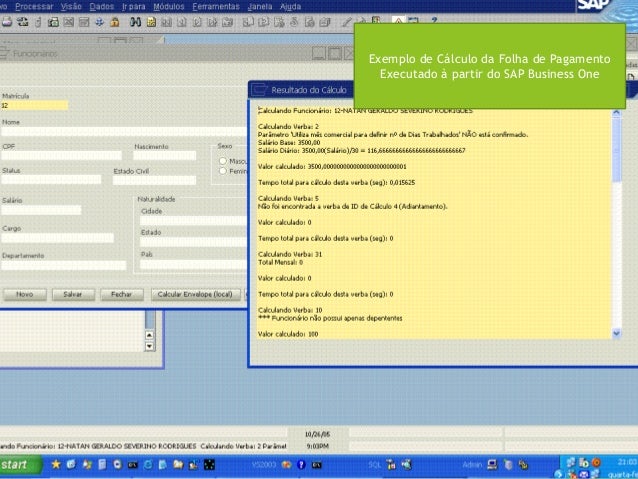This screenshot has height=479, width=638.
Task: Click the Status input field
Action: pyautogui.click(x=51, y=179)
